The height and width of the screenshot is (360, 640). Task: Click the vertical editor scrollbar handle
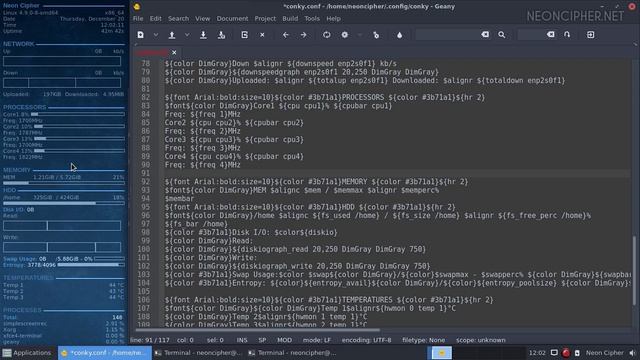coord(635,270)
